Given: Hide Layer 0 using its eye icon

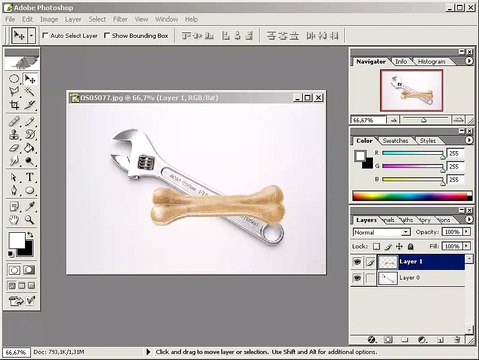Looking at the screenshot, I should (357, 278).
